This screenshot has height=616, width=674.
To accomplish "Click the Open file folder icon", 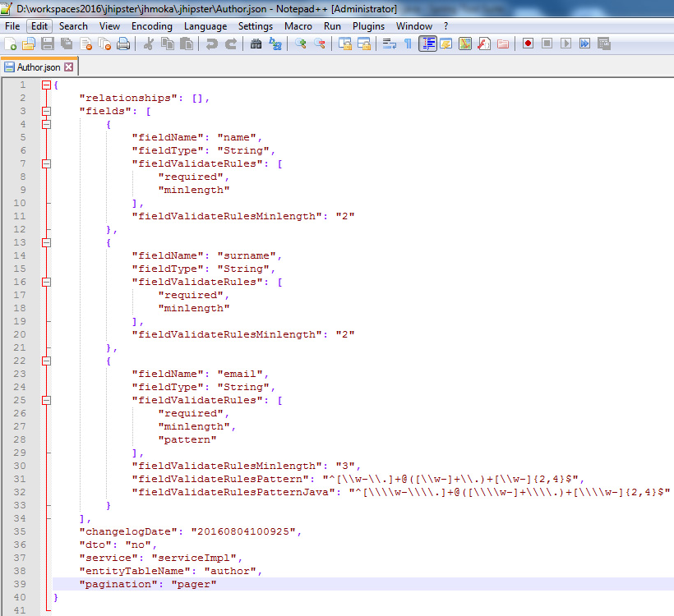I will pyautogui.click(x=29, y=44).
